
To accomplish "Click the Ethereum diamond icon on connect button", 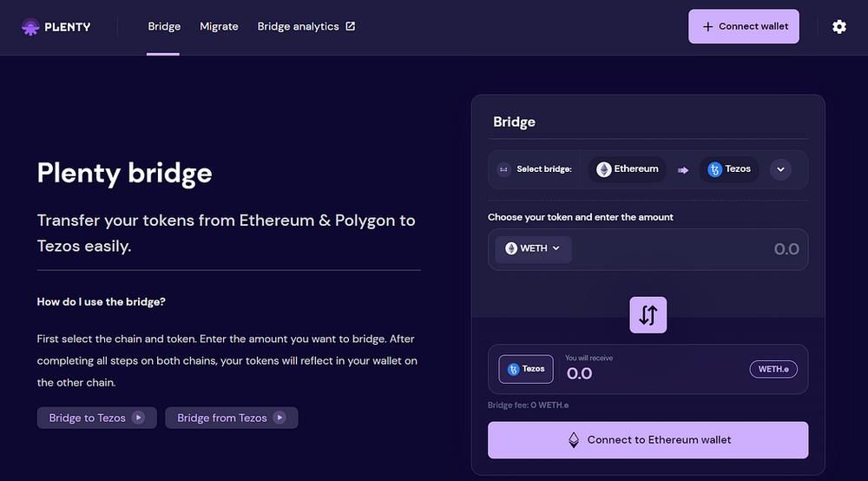I will point(574,440).
